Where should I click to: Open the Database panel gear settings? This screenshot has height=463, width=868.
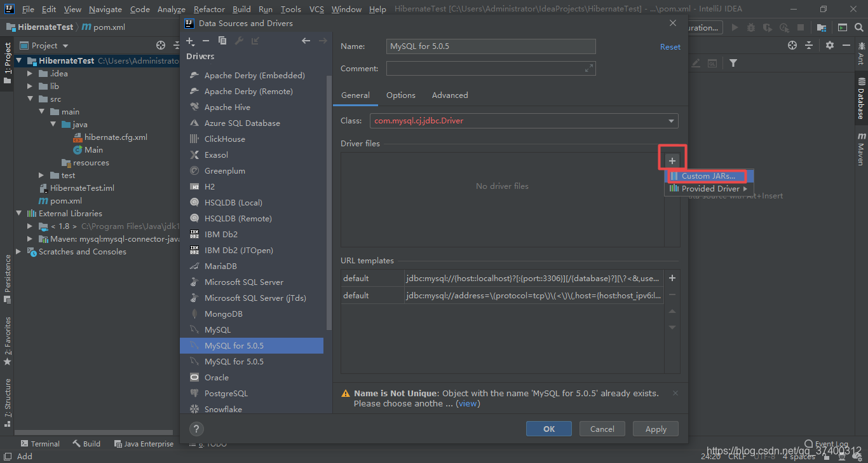[x=830, y=45]
